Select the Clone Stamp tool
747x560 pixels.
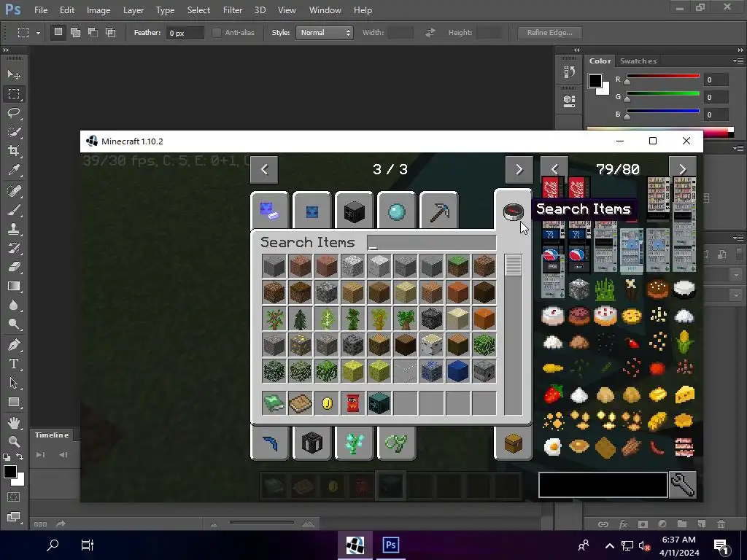[14, 229]
